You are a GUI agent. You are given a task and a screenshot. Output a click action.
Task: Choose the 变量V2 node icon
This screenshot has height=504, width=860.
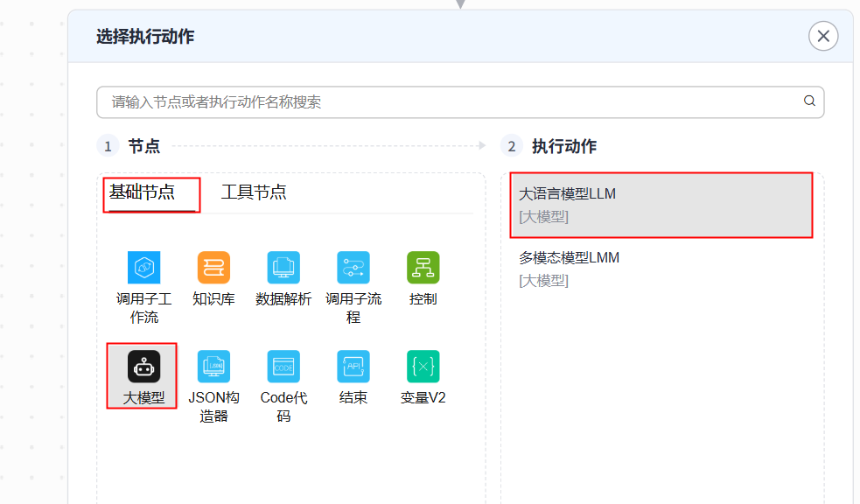[x=423, y=367]
